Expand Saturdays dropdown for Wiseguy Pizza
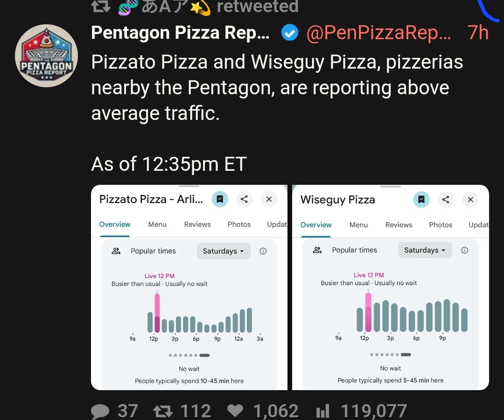 [x=425, y=250]
